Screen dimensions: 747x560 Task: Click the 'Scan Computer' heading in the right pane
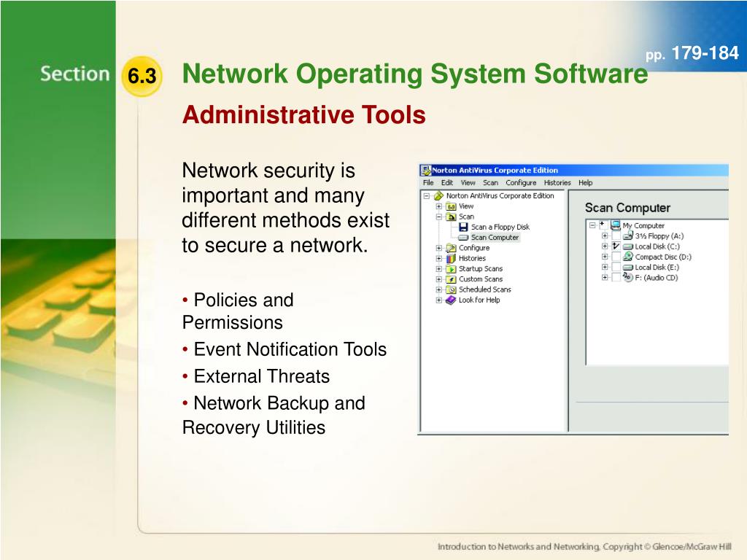[x=627, y=208]
